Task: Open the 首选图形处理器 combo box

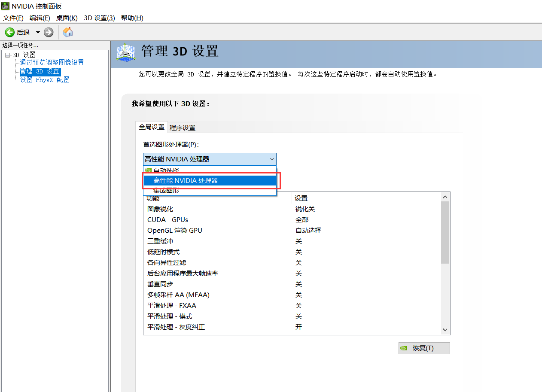Action: 210,159
